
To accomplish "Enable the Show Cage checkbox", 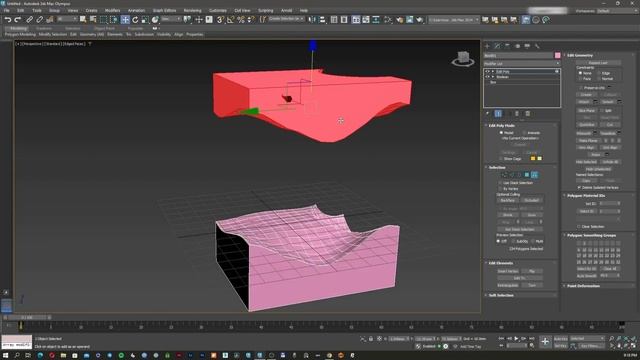I will [501, 158].
